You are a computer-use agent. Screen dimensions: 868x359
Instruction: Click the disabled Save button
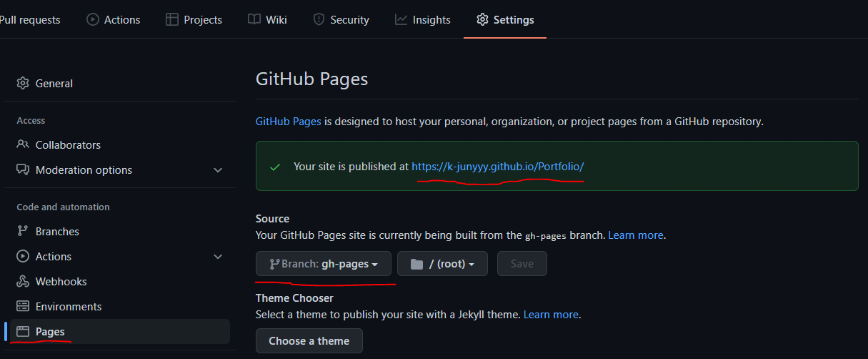[522, 264]
